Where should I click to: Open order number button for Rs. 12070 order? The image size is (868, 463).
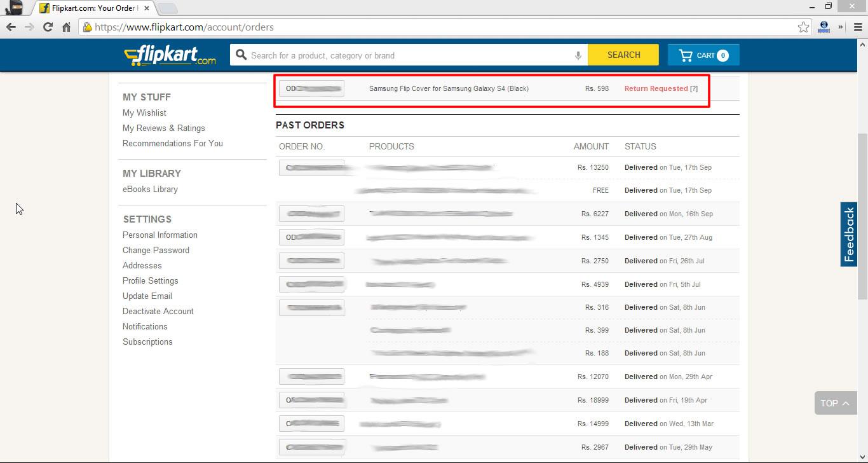click(311, 377)
